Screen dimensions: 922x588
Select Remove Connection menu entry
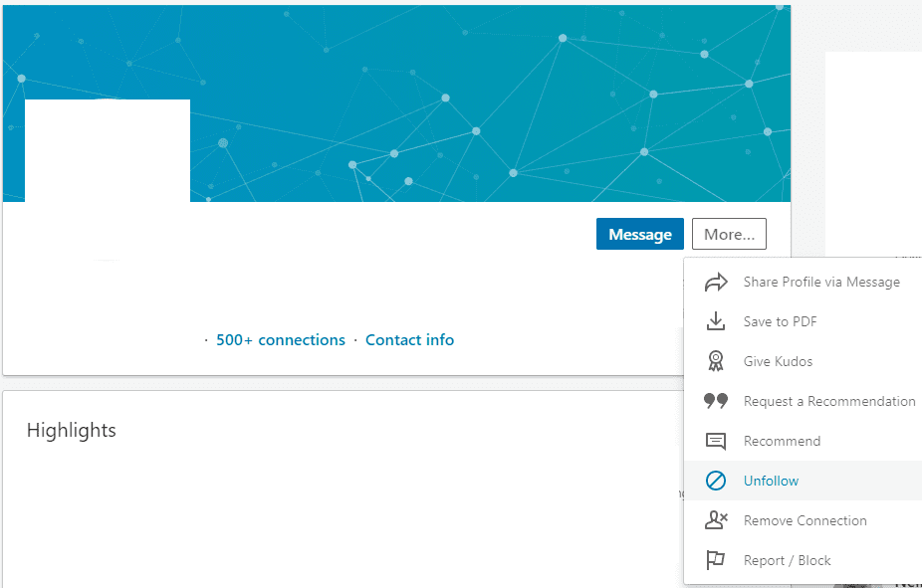click(804, 520)
